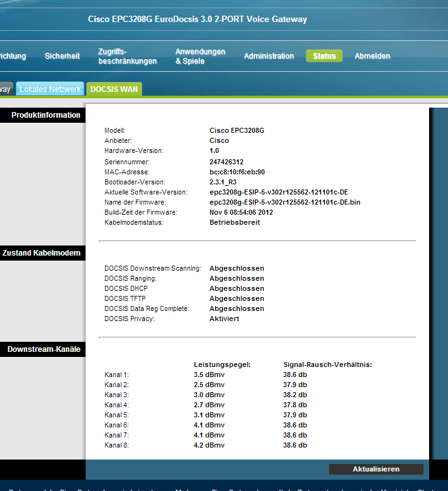
Task: Click Kanal 6 power level 4.1 dBmv
Action: (x=209, y=426)
